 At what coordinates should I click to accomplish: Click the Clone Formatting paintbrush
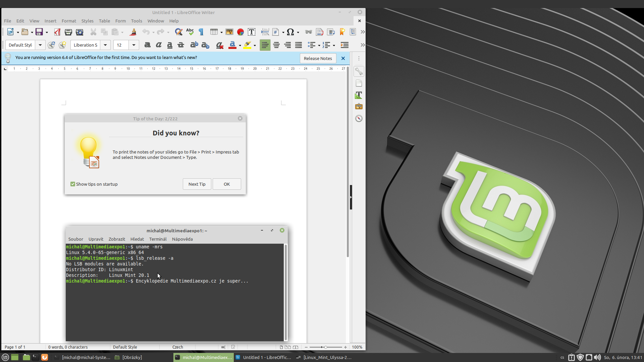click(133, 32)
